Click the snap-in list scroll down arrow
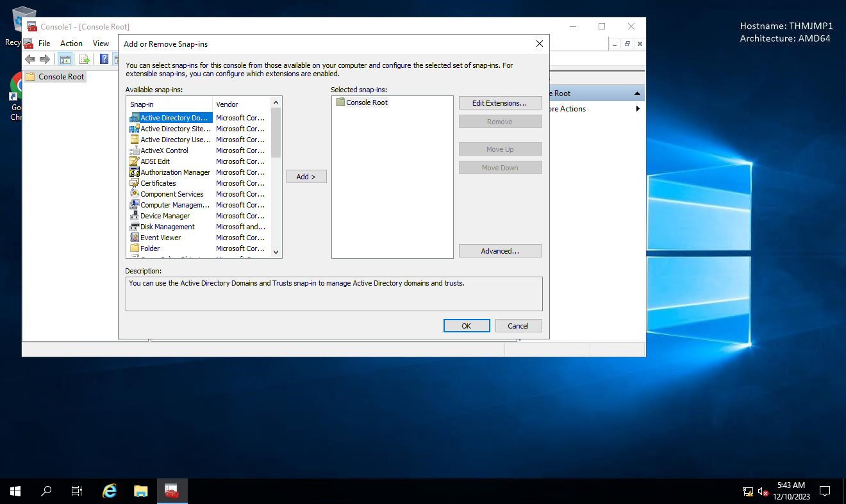Image resolution: width=846 pixels, height=504 pixels. (276, 252)
